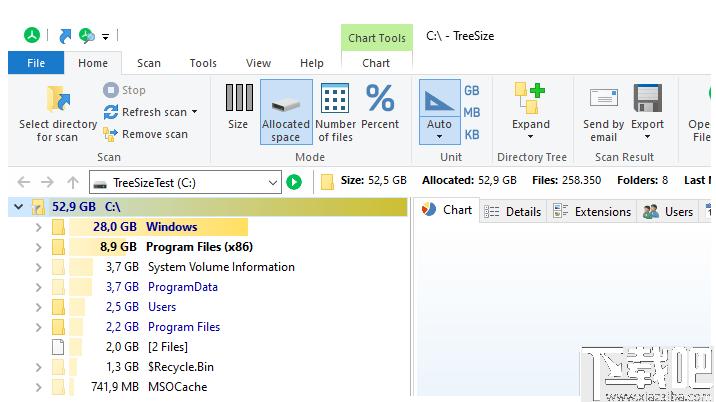This screenshot has height=402, width=716.
Task: Select the [2 Files] row
Action: click(208, 347)
